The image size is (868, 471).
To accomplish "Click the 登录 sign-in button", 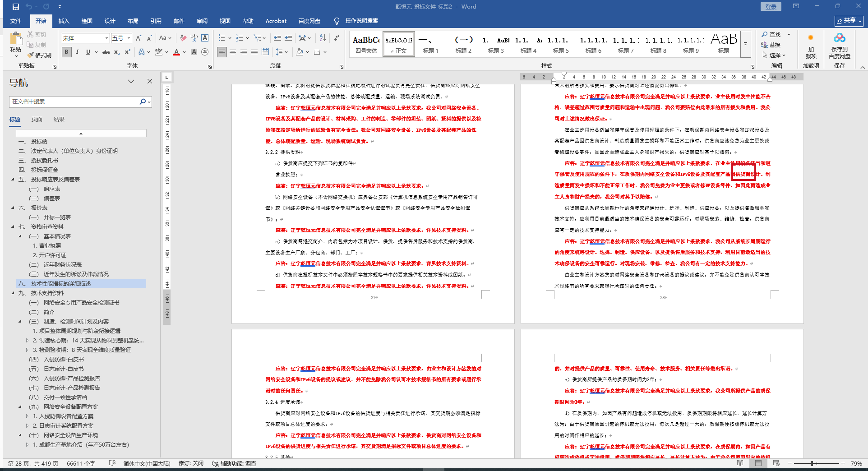I will (771, 7).
